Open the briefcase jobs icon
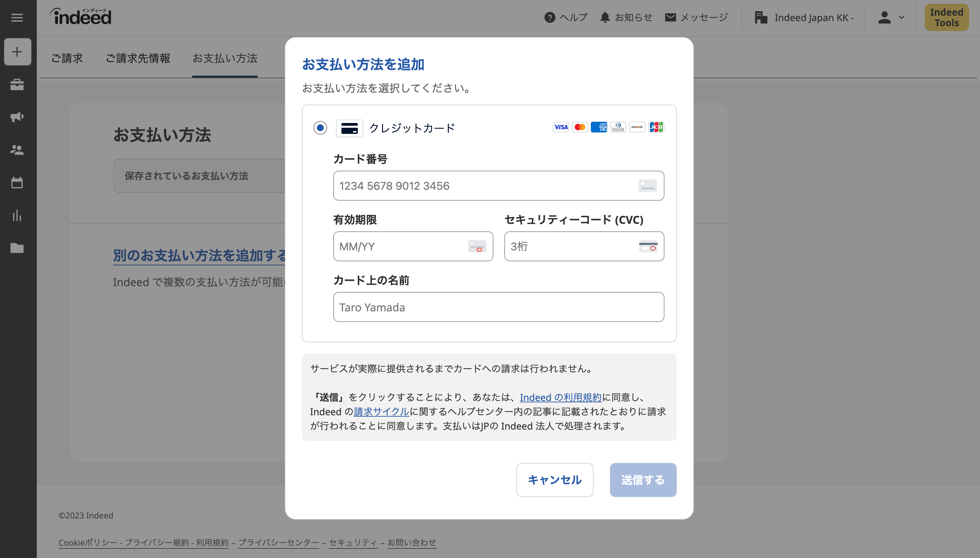 (x=17, y=84)
